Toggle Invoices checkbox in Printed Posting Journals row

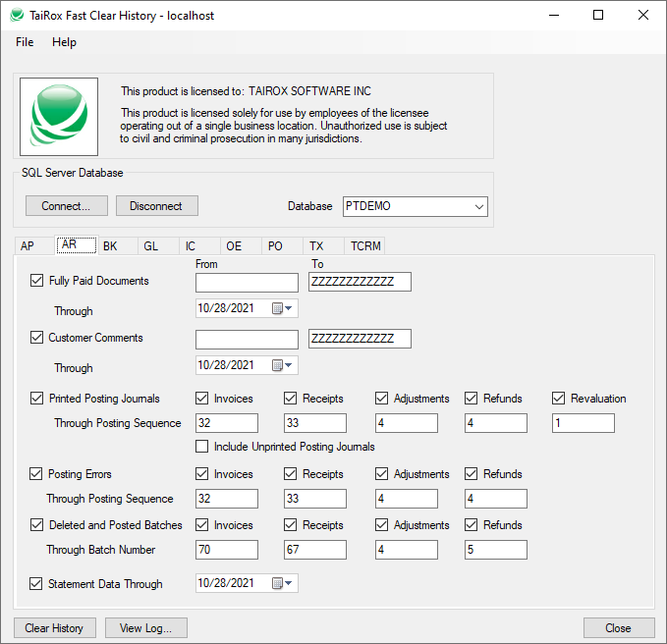201,399
